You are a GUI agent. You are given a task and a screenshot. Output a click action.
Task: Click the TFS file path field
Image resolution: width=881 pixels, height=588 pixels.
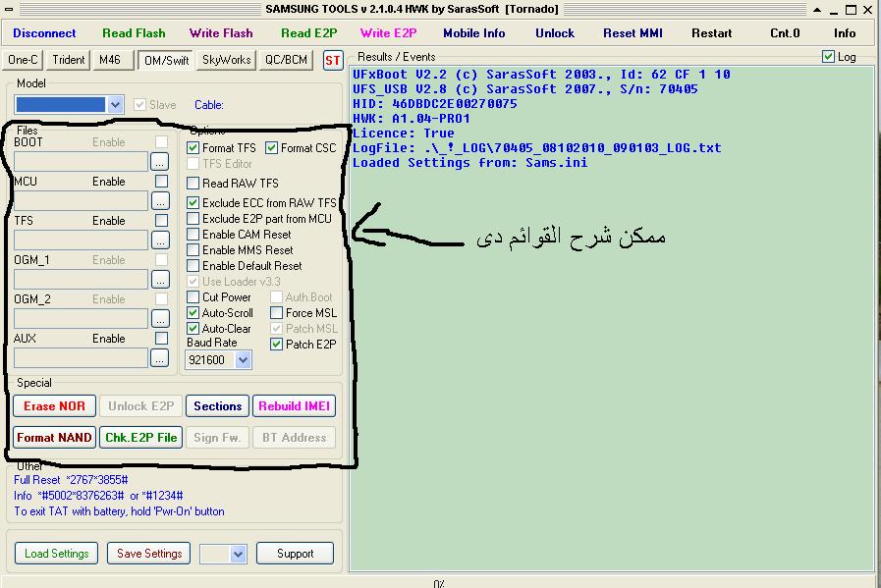[x=81, y=240]
